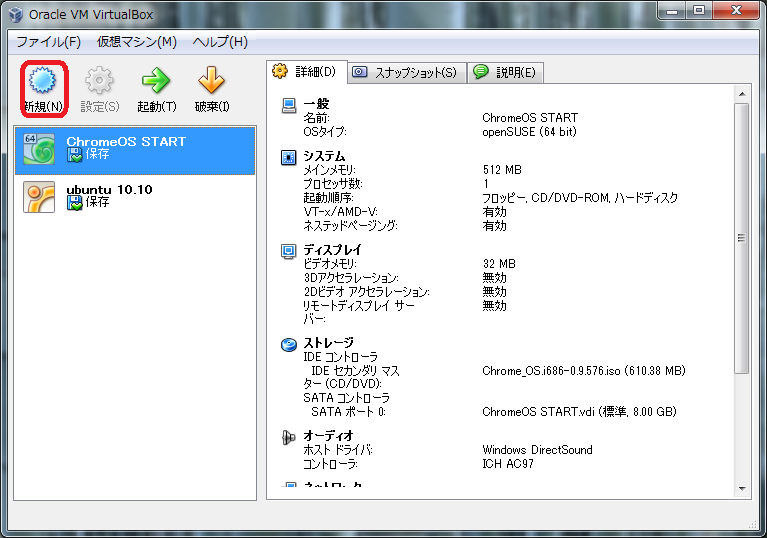Viewport: 767px width, 538px height.
Task: Click the プロセッサ数 label
Action: pyautogui.click(x=333, y=184)
